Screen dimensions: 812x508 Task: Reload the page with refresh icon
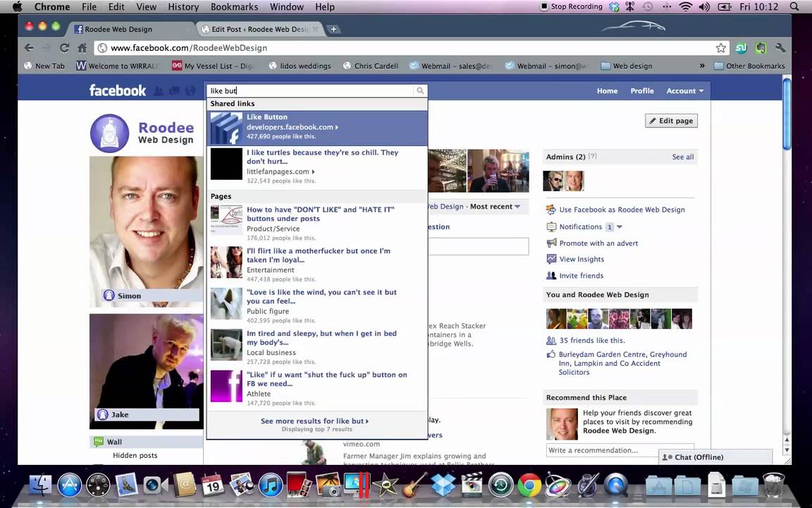[x=64, y=48]
